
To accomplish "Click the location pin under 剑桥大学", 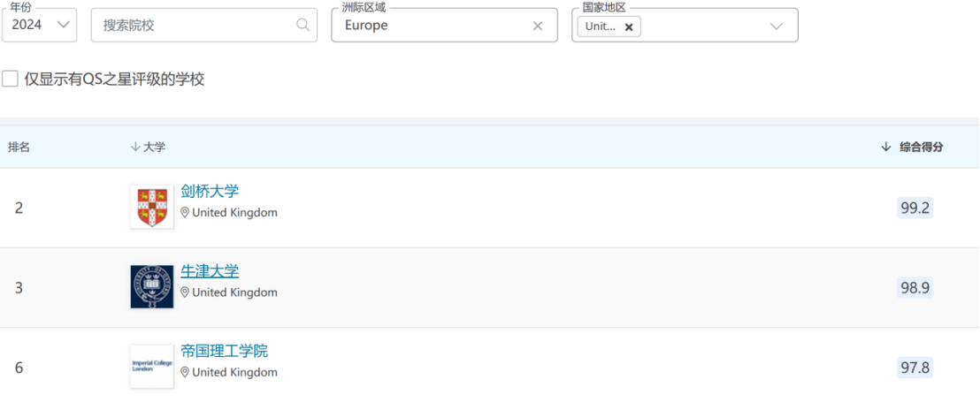I will pyautogui.click(x=184, y=213).
